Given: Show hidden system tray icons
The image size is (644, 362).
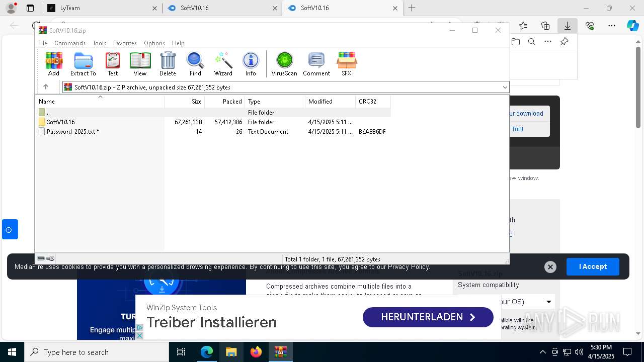Looking at the screenshot, I should (x=542, y=352).
